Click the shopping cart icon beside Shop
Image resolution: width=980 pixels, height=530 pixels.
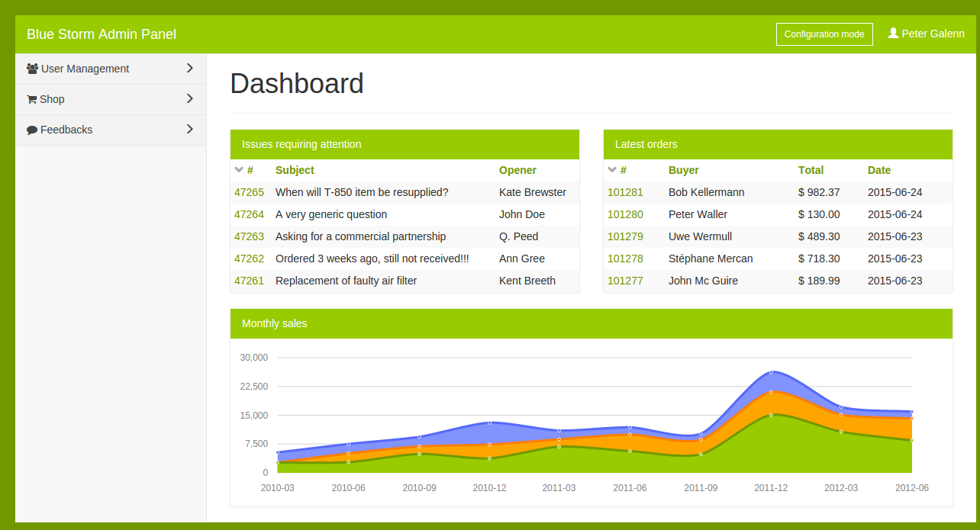[x=31, y=99]
